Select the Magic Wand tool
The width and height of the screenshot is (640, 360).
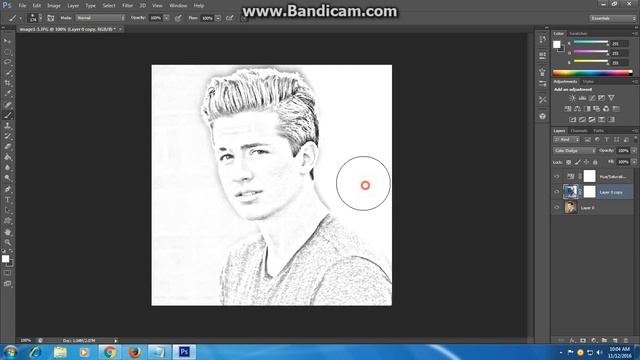coord(7,73)
